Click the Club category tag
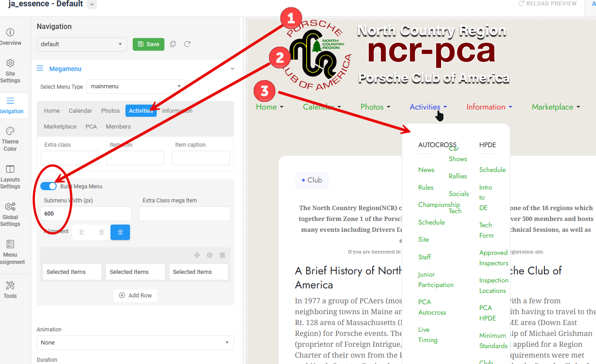This screenshot has width=596, height=364. point(312,180)
